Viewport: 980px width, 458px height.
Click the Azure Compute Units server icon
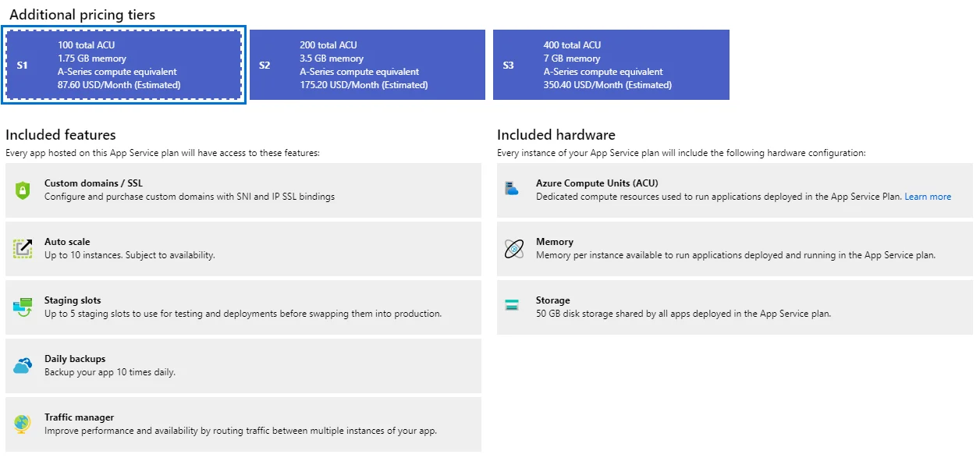click(513, 189)
